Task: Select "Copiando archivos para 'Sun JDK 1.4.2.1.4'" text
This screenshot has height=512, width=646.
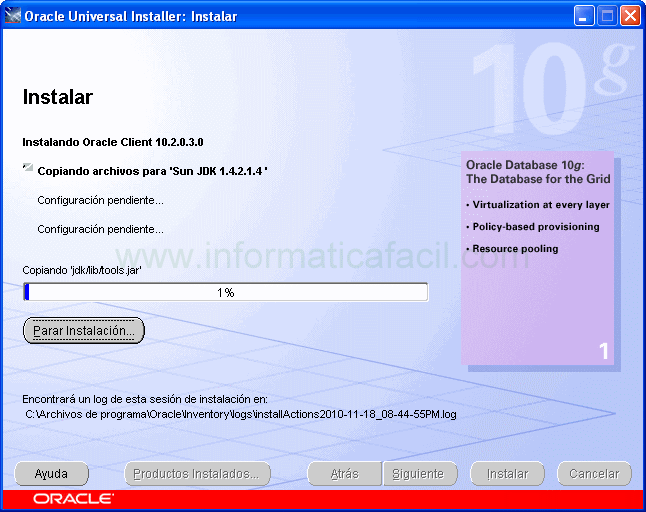Action: pos(152,171)
